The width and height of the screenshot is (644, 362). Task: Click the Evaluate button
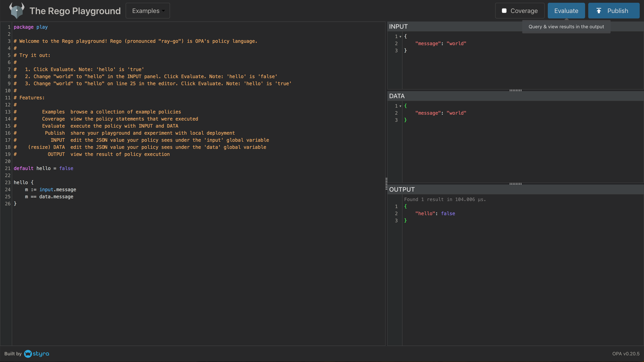(x=566, y=11)
